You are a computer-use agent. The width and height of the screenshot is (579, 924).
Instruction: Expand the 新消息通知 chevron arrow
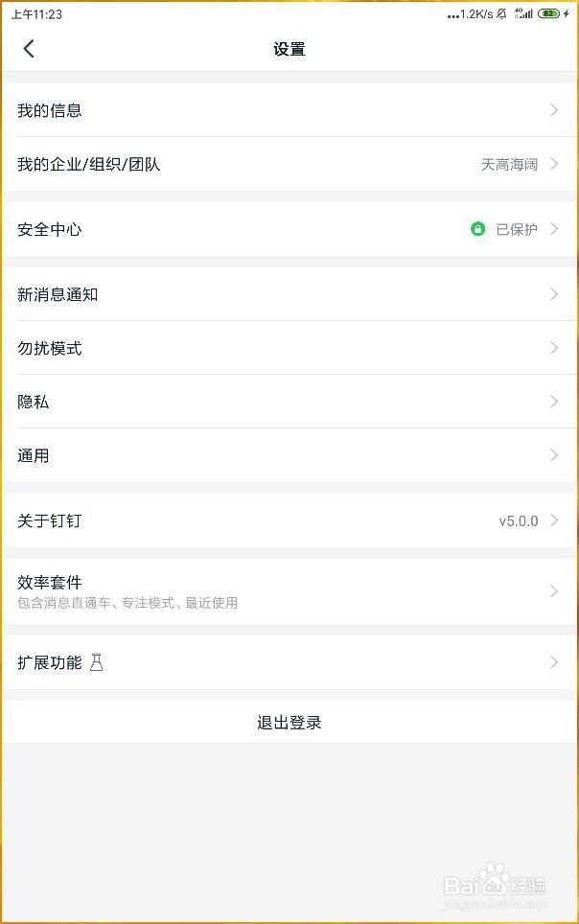click(x=554, y=294)
